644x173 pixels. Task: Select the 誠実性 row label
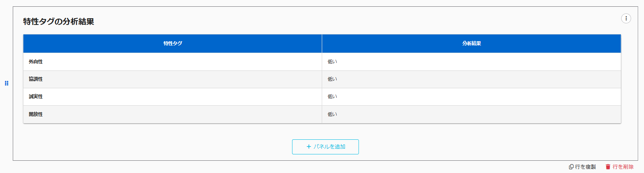(x=36, y=97)
